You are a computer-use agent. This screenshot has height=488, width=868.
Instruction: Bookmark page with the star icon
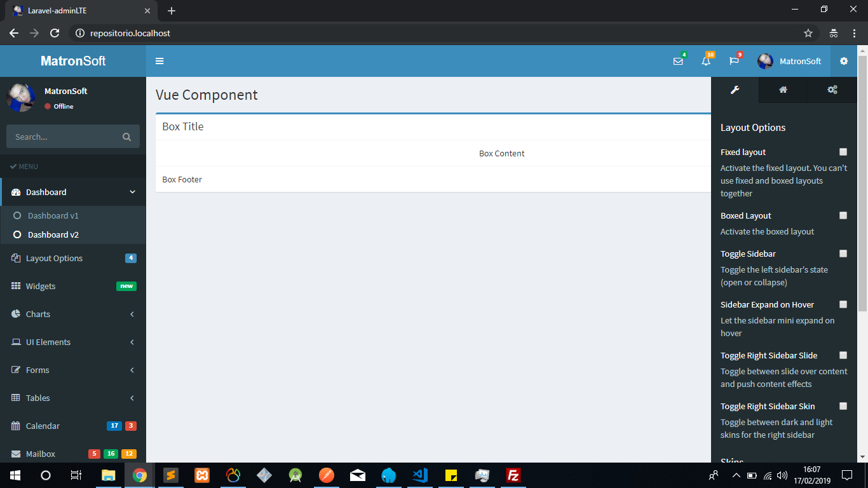(x=808, y=33)
